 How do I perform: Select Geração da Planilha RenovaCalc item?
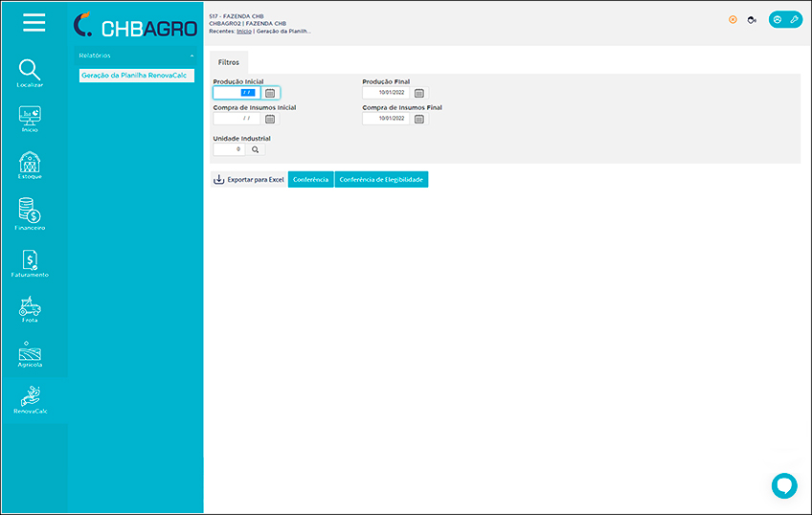(x=134, y=75)
